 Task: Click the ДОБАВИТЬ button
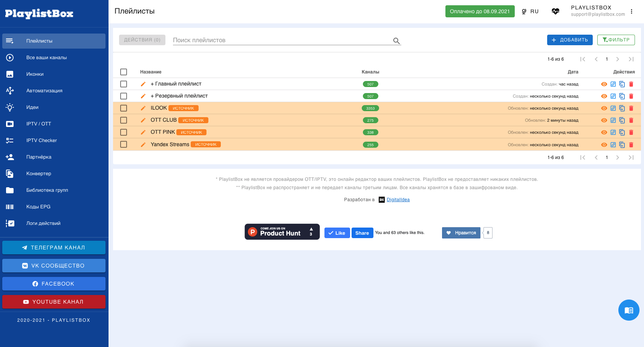[x=570, y=40]
